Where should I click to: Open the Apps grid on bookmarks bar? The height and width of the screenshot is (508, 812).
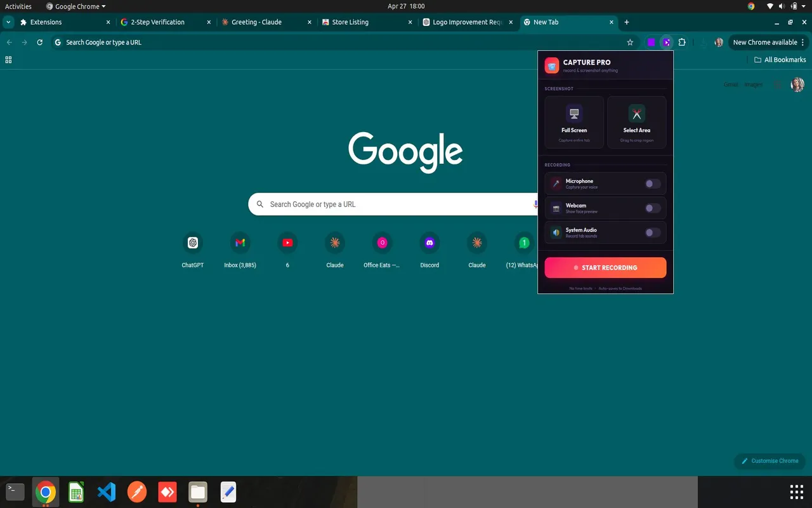[8, 60]
